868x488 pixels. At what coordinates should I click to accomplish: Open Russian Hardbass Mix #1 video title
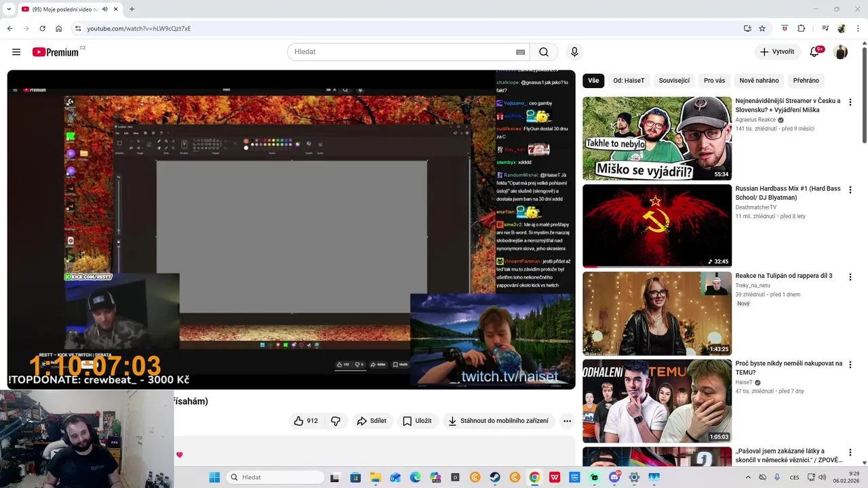788,193
